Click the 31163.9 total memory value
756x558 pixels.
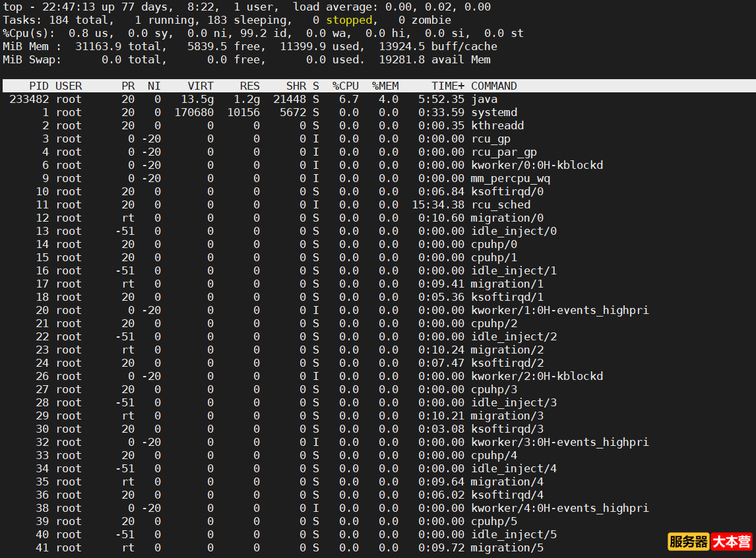(x=98, y=46)
